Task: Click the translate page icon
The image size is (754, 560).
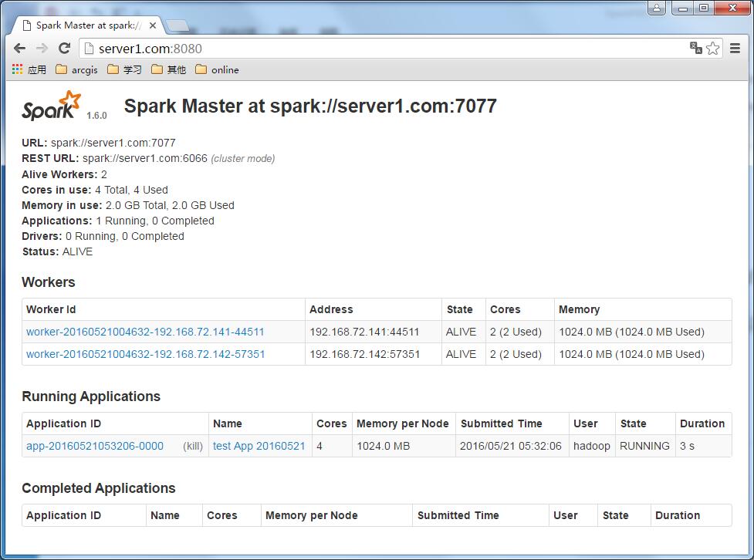Action: tap(696, 48)
